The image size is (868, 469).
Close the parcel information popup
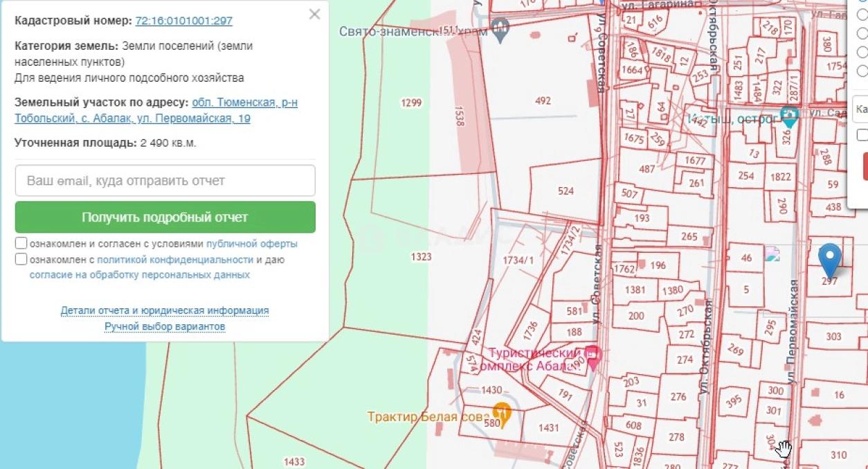tap(314, 15)
